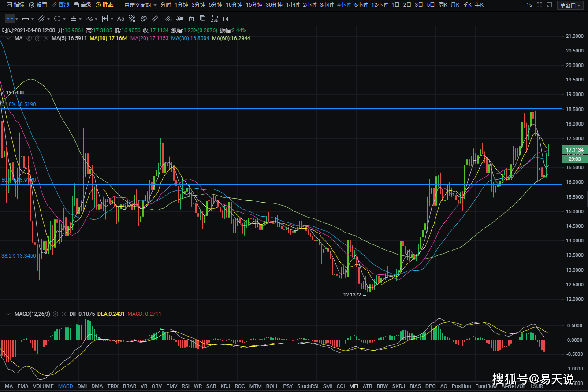Remove the MACD indicator with X
The width and height of the screenshot is (588, 392).
[64, 314]
